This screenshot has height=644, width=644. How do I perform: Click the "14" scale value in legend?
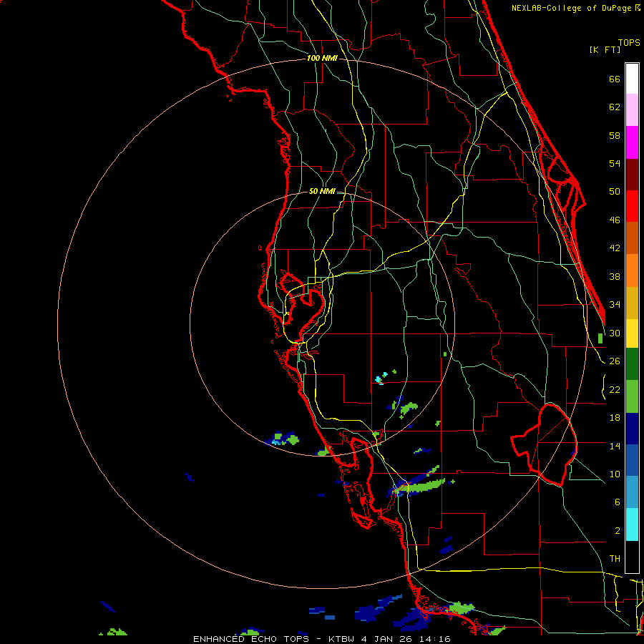click(x=615, y=446)
